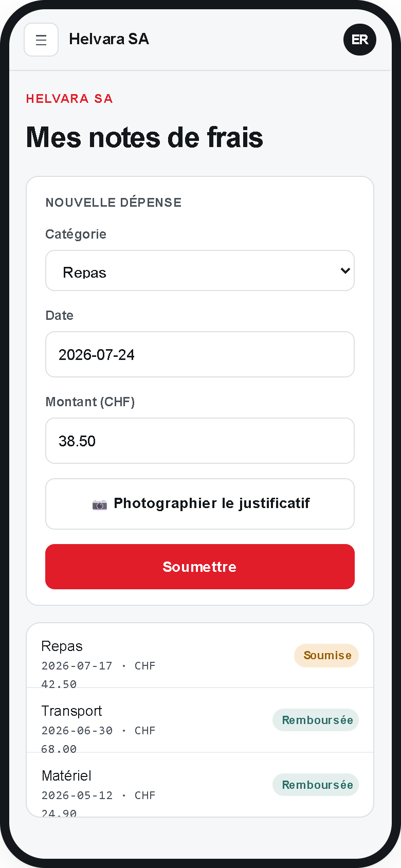Viewport: 401px width, 868px height.
Task: Submit expense with Soumettre button
Action: pos(200,567)
